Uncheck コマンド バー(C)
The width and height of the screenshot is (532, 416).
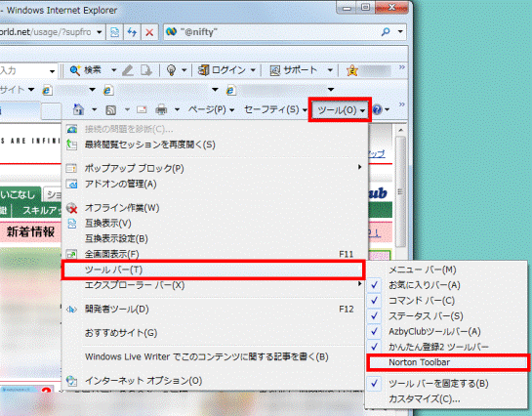[x=446, y=301]
